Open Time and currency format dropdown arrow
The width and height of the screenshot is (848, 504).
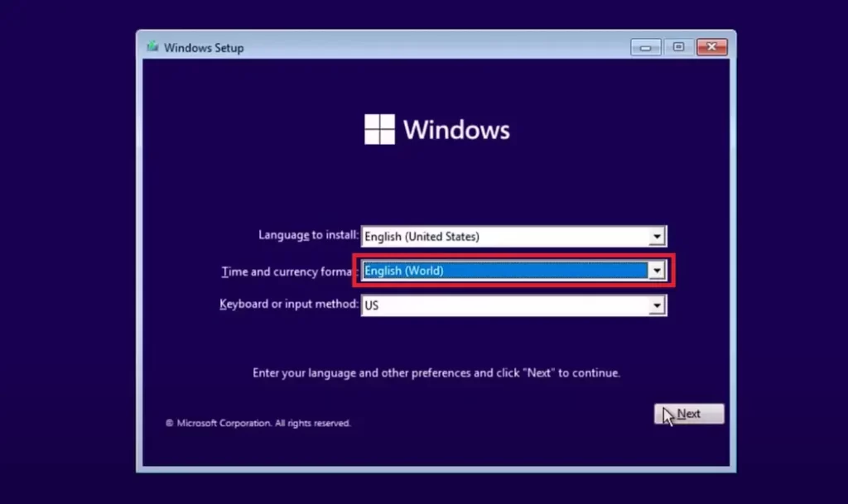pyautogui.click(x=657, y=271)
